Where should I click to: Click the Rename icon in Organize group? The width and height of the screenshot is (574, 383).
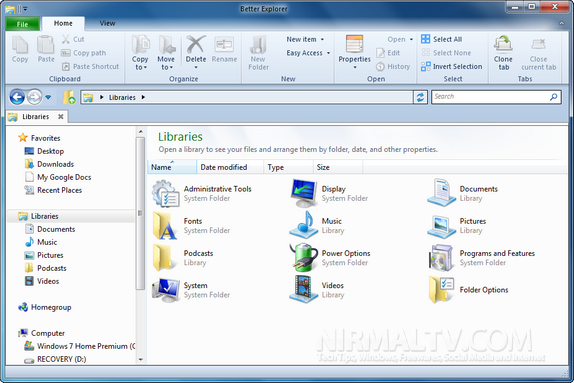click(224, 45)
